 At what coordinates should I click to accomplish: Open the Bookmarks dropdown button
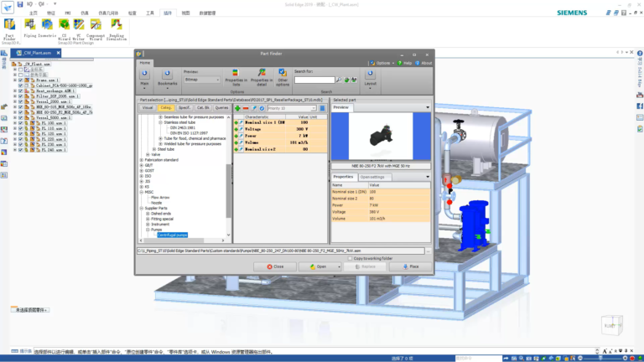pyautogui.click(x=167, y=80)
